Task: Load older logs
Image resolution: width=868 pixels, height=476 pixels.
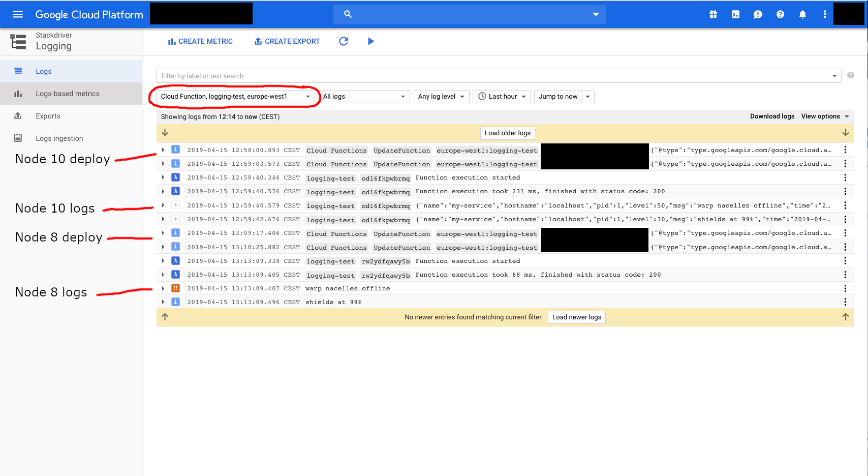Action: click(508, 133)
